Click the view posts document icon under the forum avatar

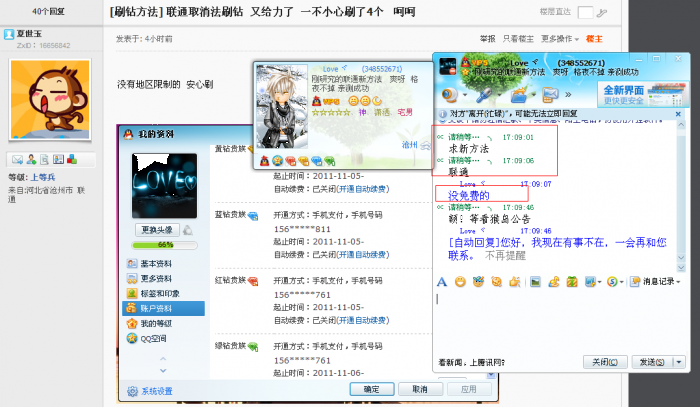pos(45,159)
